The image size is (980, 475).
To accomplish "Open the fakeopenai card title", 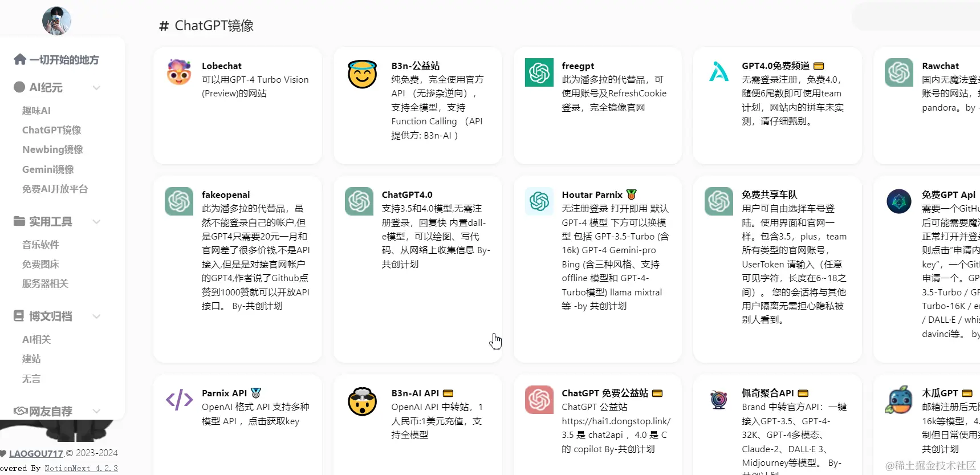I will (x=226, y=195).
